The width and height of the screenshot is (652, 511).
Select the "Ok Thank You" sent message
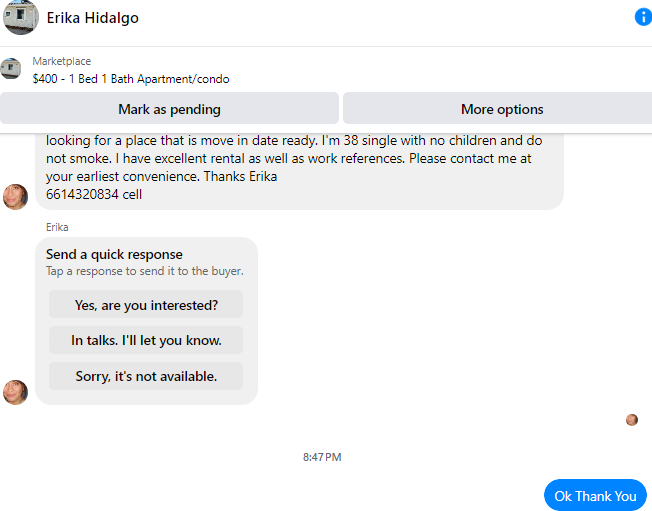(595, 496)
